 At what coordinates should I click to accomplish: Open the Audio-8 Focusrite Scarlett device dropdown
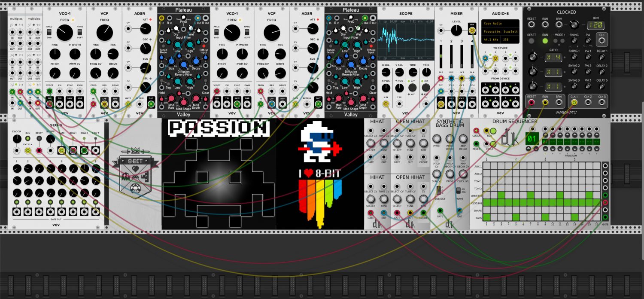pos(500,31)
